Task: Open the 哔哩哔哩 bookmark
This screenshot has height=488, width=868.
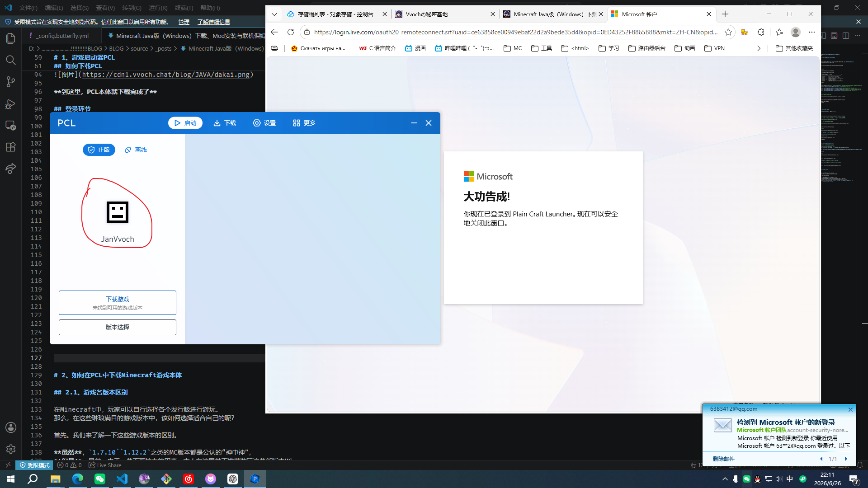Action: pos(464,48)
